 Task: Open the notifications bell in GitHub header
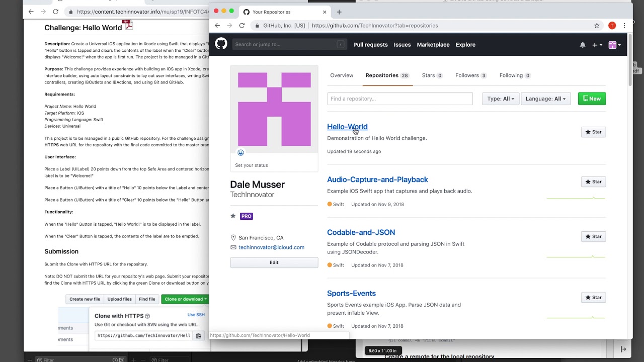click(x=583, y=45)
